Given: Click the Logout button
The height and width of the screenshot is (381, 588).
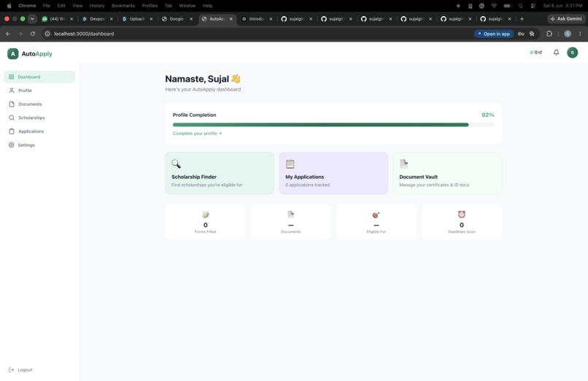Looking at the screenshot, I should pyautogui.click(x=20, y=370).
